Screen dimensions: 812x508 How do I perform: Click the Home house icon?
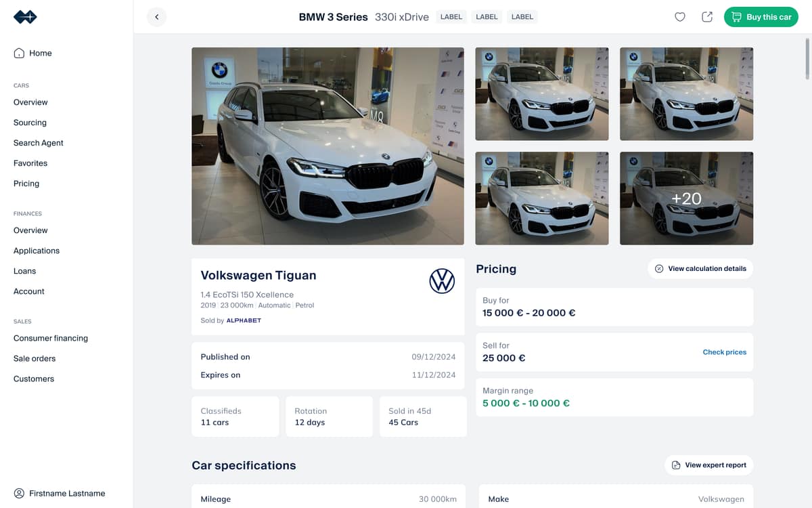(x=19, y=53)
